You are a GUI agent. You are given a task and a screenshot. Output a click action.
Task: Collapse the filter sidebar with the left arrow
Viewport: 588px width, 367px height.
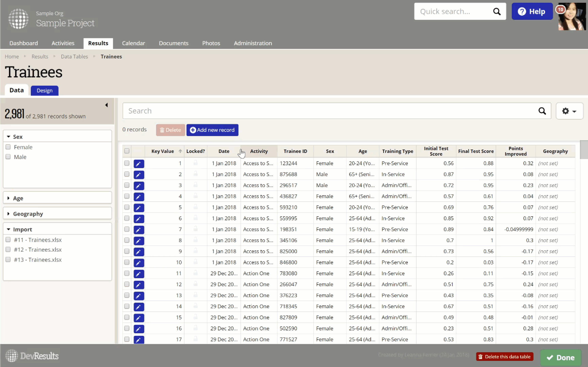pyautogui.click(x=106, y=105)
